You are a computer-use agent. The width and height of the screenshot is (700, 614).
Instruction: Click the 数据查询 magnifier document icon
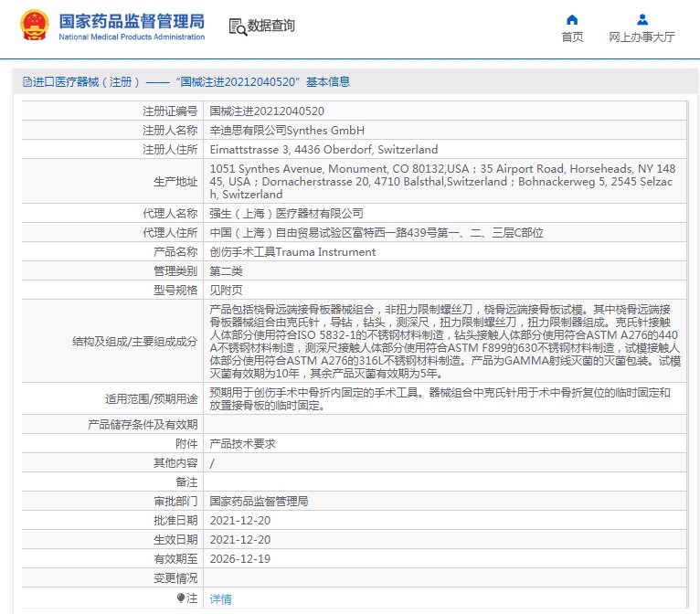(238, 26)
